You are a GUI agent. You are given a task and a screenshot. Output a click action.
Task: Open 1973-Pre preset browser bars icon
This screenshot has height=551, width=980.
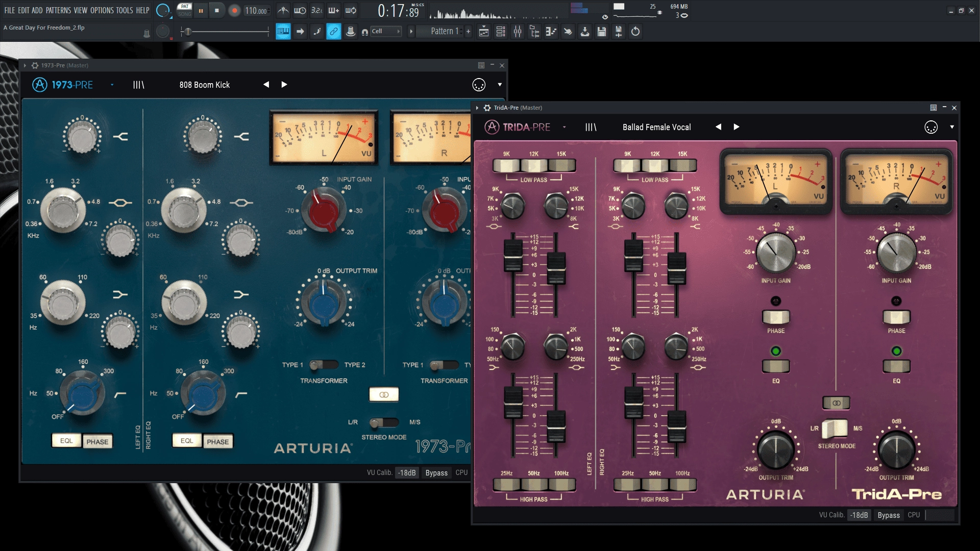138,85
